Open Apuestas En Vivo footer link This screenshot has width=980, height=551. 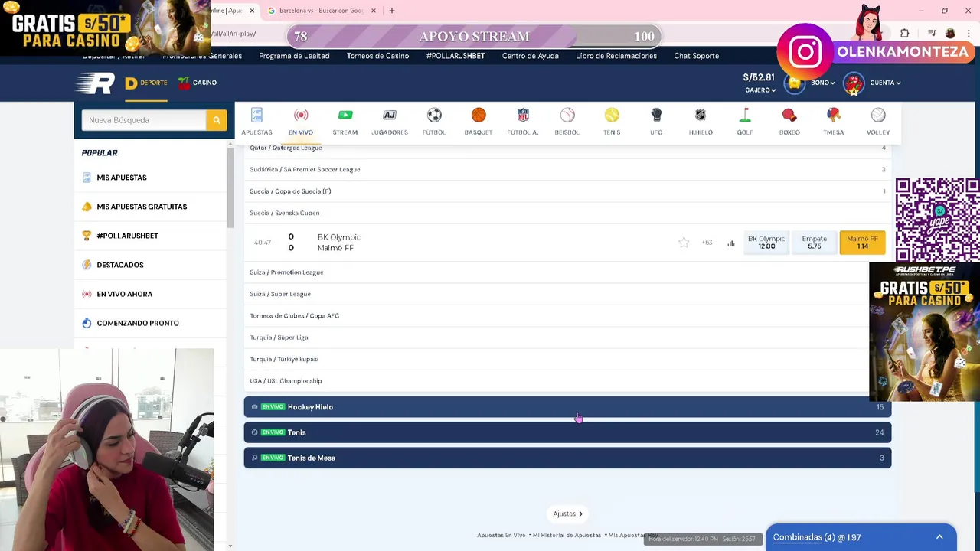pos(501,535)
